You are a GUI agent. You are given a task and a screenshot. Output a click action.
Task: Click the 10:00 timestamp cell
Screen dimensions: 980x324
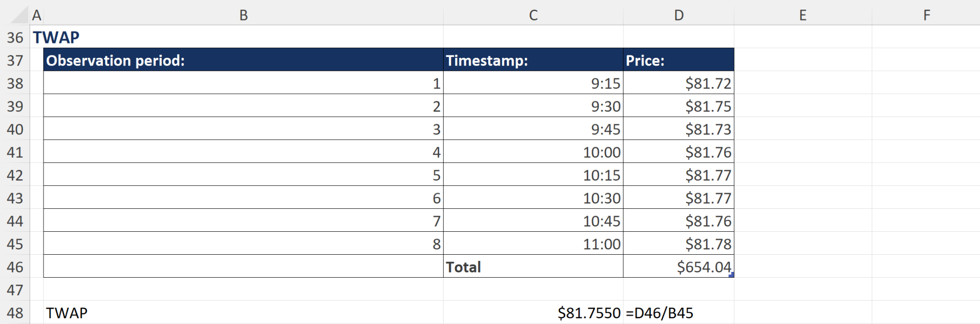(533, 152)
